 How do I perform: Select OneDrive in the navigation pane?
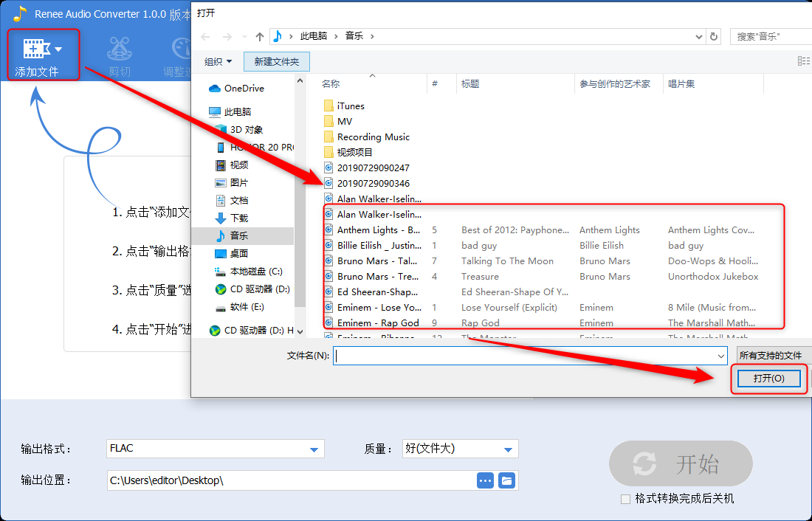click(236, 89)
